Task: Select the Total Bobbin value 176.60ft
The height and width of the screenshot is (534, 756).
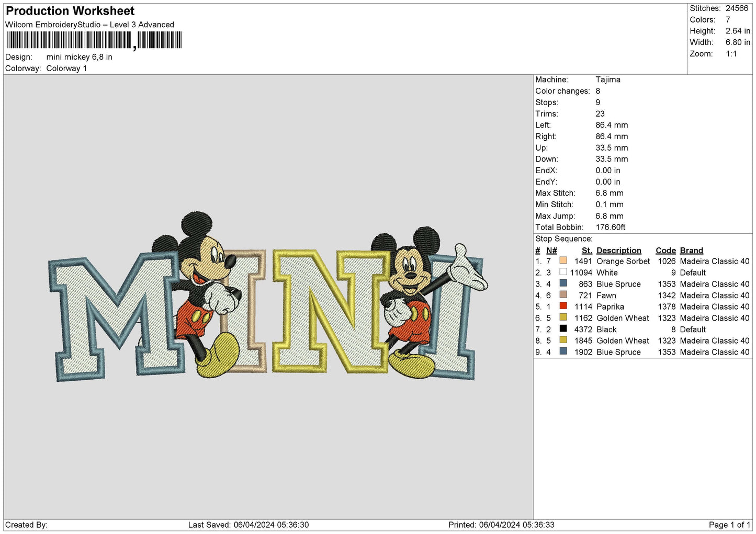Action: pyautogui.click(x=611, y=227)
